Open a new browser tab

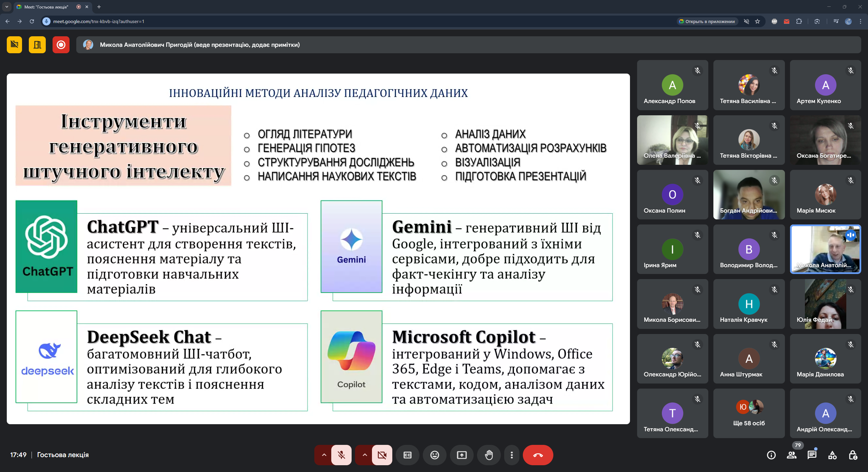click(99, 7)
